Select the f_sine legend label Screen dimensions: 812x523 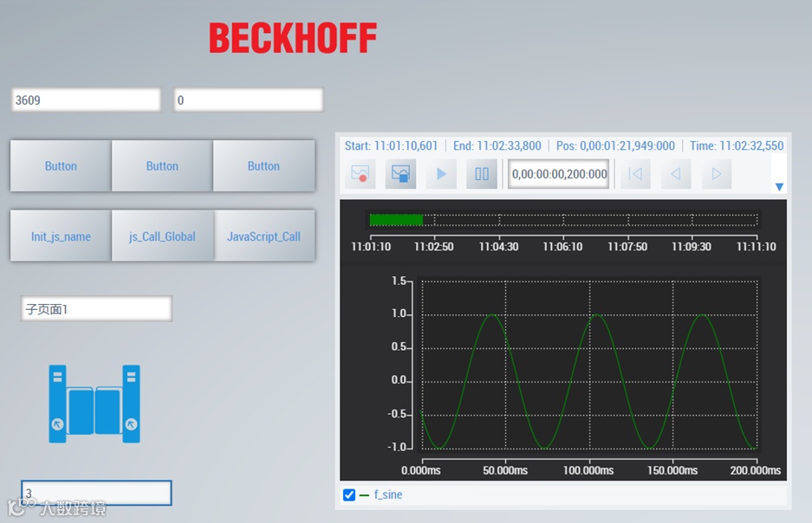pyautogui.click(x=388, y=495)
